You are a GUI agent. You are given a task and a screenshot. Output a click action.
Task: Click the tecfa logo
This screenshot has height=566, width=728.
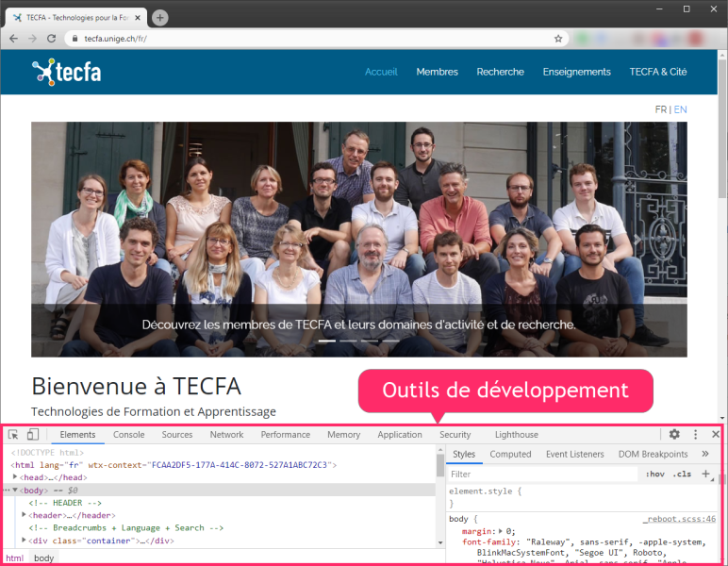(x=66, y=72)
